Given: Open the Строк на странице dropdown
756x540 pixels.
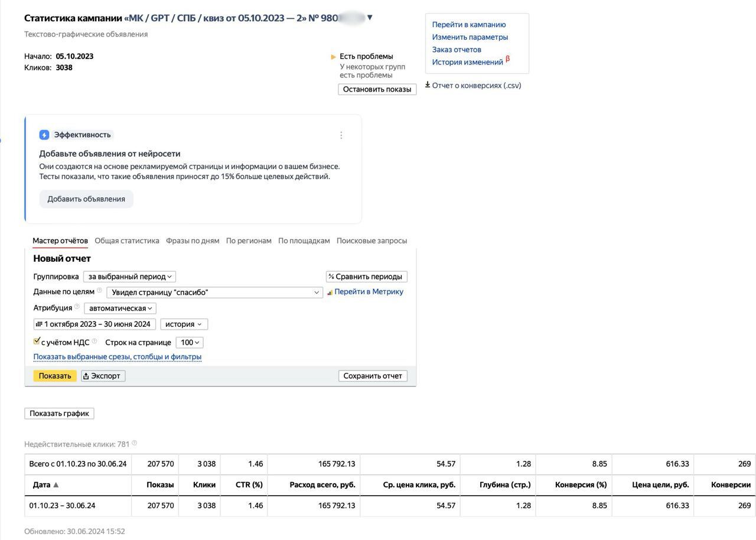Looking at the screenshot, I should click(190, 343).
